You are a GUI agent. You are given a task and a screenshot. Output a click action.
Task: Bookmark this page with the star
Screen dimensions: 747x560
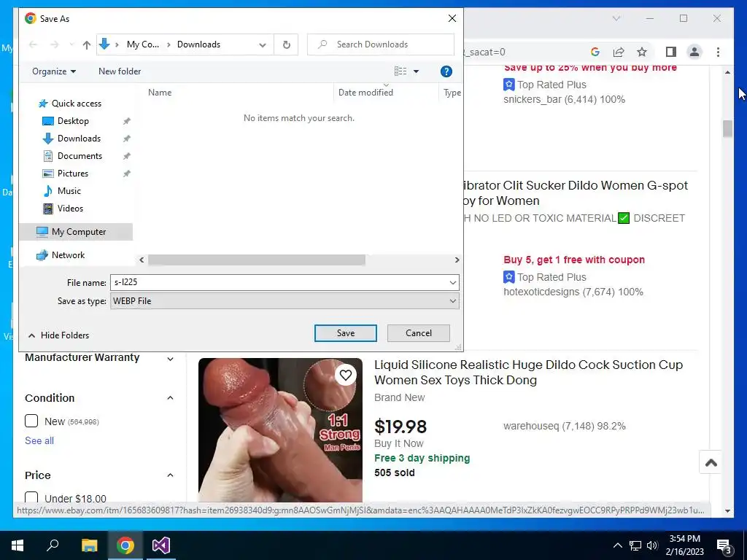(642, 52)
